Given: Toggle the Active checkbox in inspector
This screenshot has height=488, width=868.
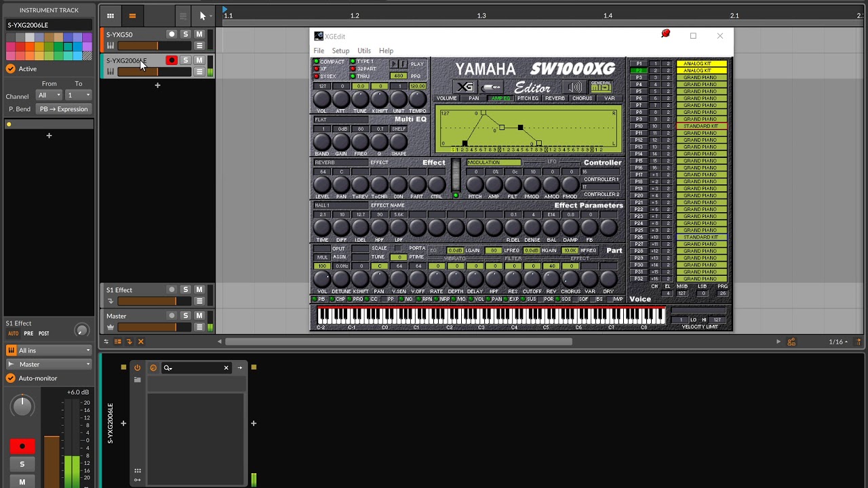Looking at the screenshot, I should pos(10,68).
